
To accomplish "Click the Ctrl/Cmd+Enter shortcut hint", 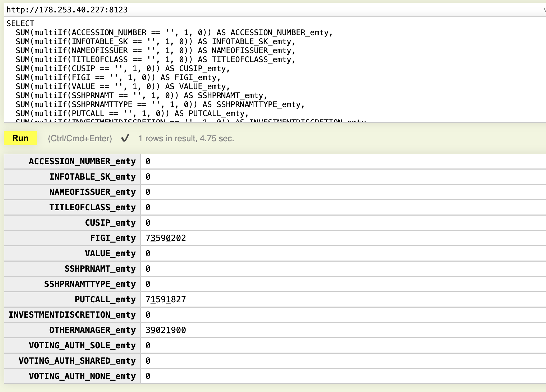I will coord(80,138).
